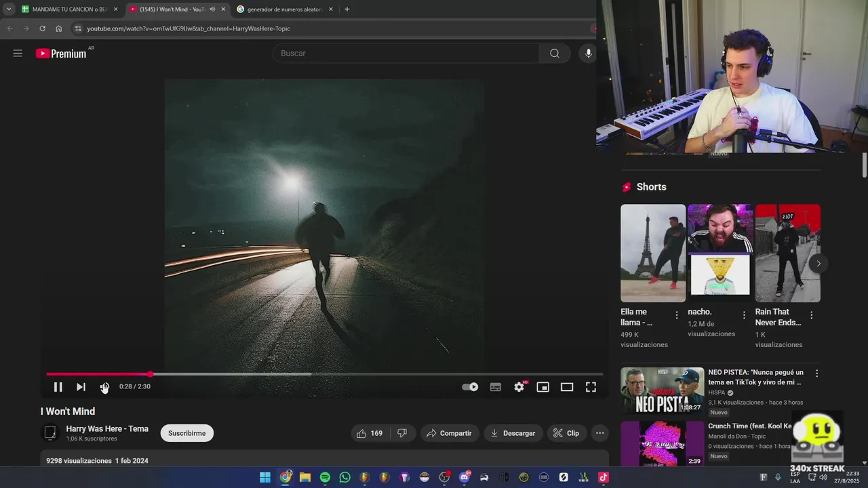Create a Clip with the scissors button
Viewport: 868px width, 488px height.
pos(566,433)
